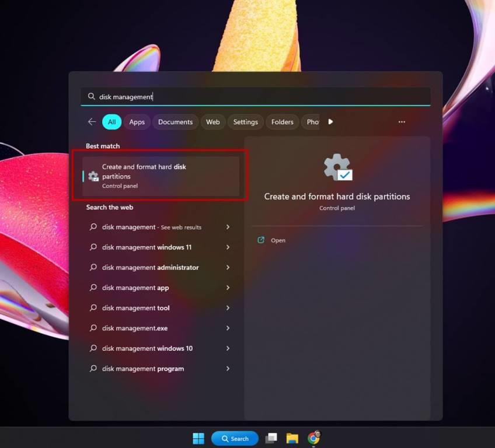Click 'disk management windows 11' web suggestion
495x448 pixels.
(x=147, y=247)
